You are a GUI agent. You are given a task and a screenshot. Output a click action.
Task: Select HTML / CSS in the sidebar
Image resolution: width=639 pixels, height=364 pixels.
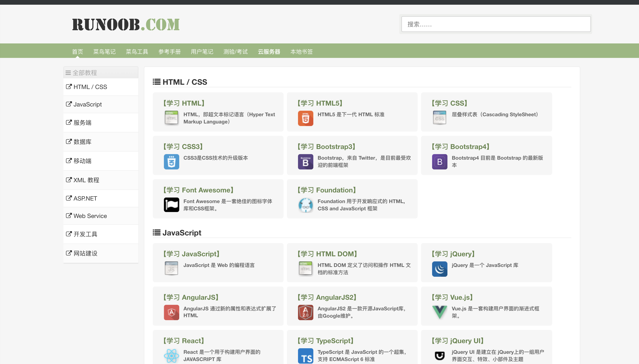[x=101, y=87]
